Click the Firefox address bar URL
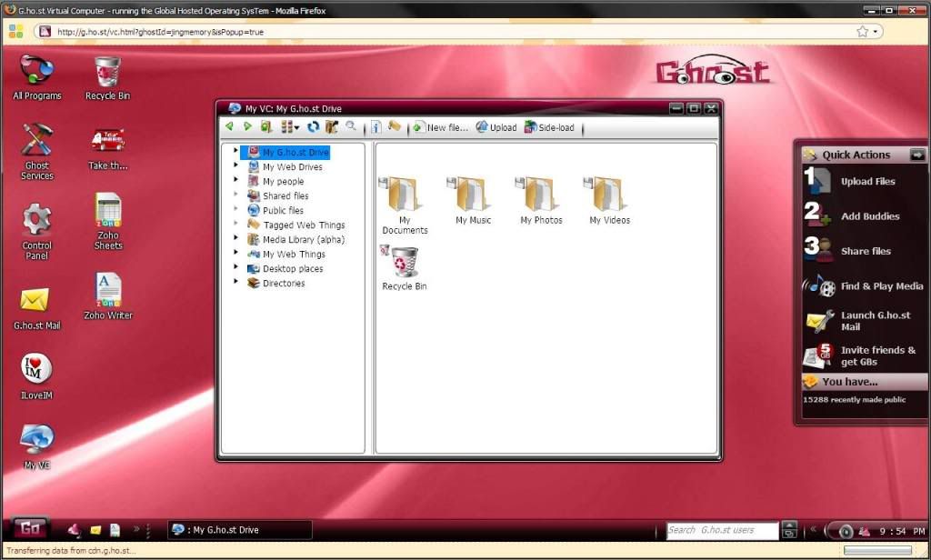Image resolution: width=931 pixels, height=560 pixels. (x=160, y=32)
